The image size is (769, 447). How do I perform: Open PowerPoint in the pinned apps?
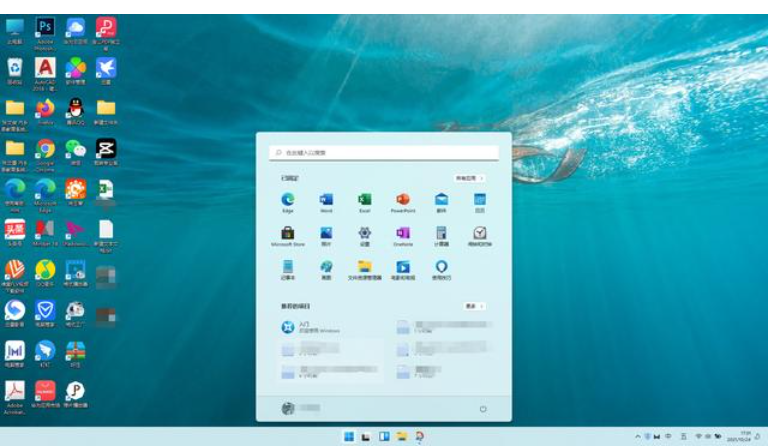(403, 202)
